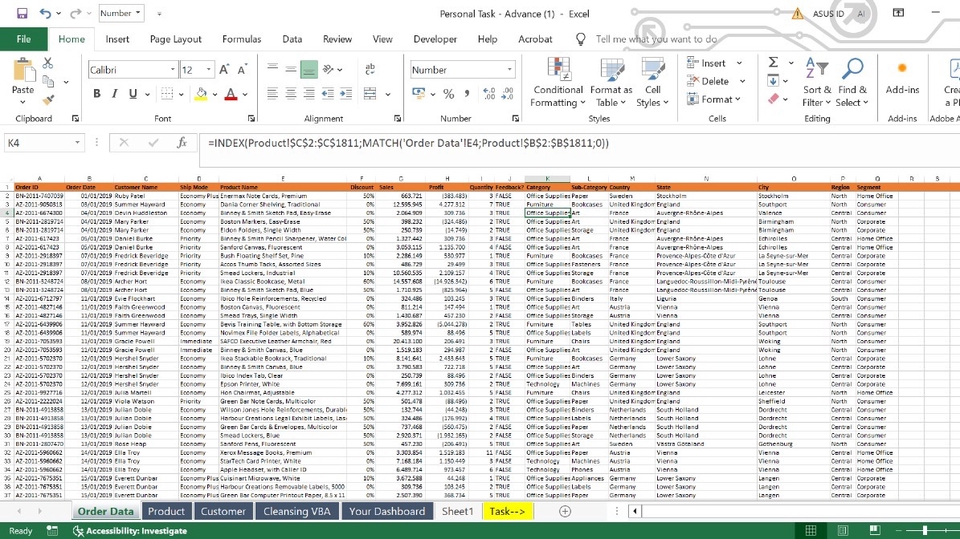Open the font size 12 dropdown
Screen dimensions: 960x539
208,70
